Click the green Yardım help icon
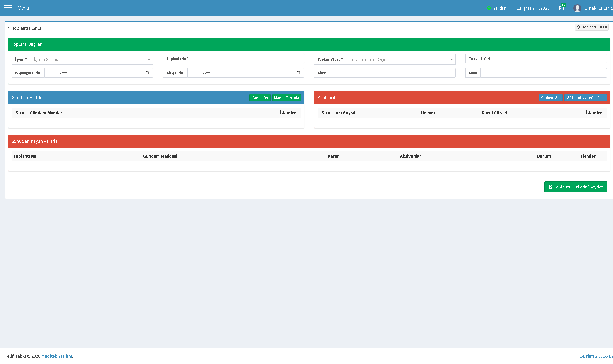The width and height of the screenshot is (613, 364). coord(489,8)
